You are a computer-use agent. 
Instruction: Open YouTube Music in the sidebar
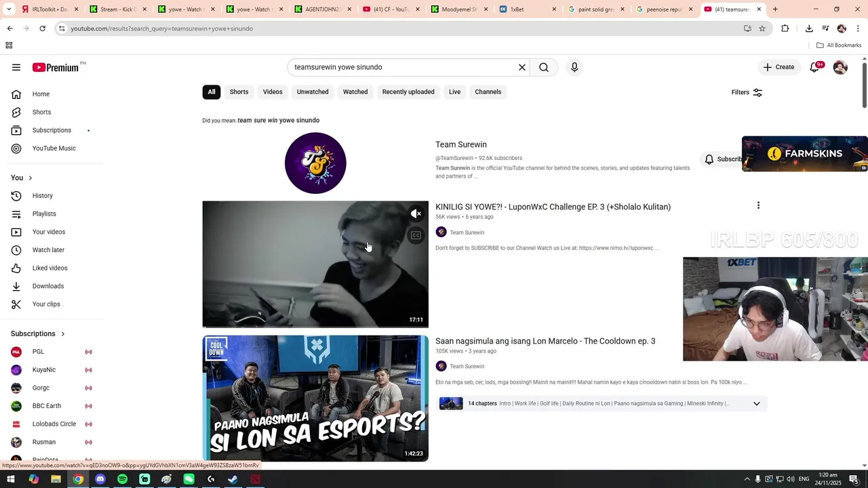point(54,148)
